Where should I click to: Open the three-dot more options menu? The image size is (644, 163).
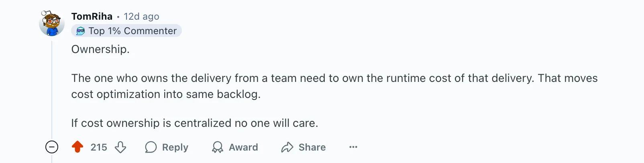pyautogui.click(x=353, y=147)
